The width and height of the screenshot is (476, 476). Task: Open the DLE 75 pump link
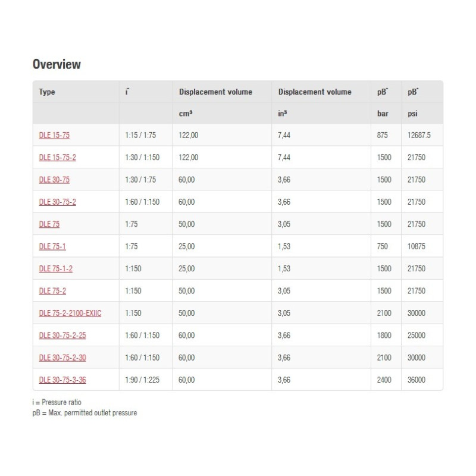point(49,224)
